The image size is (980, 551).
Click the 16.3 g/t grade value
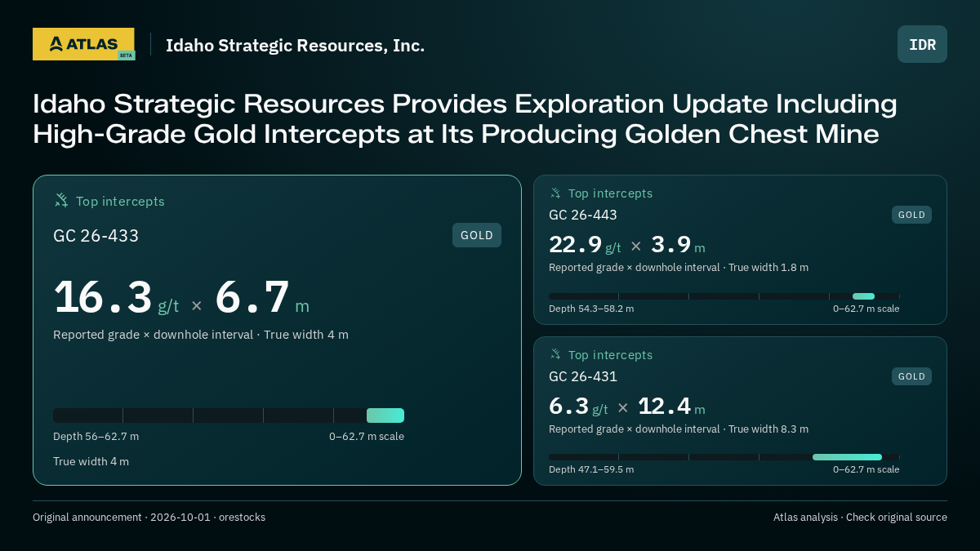point(116,297)
